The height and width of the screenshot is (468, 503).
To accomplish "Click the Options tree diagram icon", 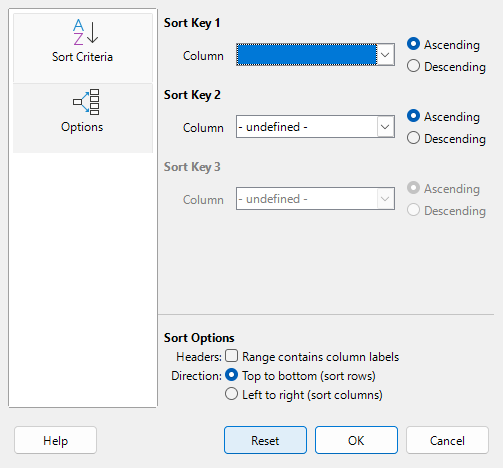I will coord(86,102).
